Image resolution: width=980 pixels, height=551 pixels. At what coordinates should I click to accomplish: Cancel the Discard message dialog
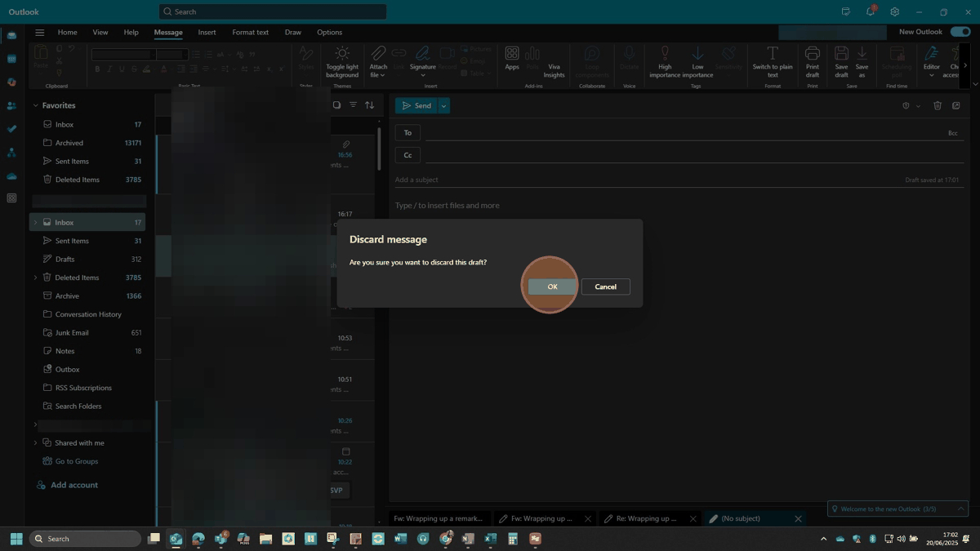(x=605, y=287)
